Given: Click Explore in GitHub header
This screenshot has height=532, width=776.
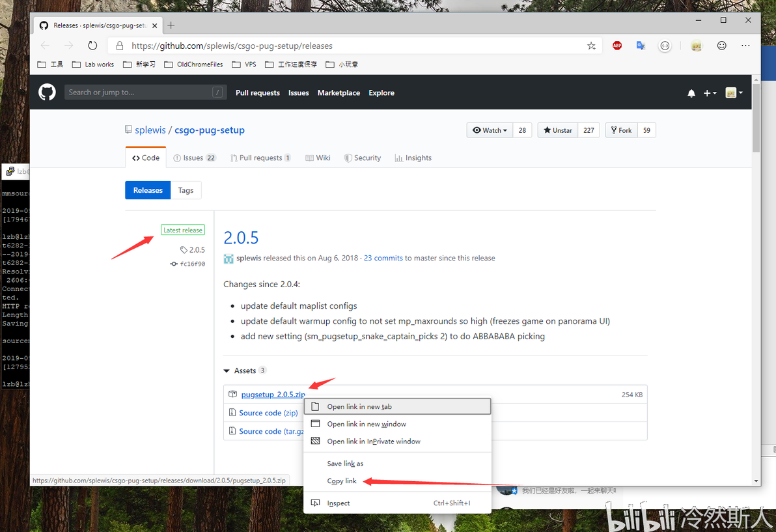Looking at the screenshot, I should click(381, 93).
